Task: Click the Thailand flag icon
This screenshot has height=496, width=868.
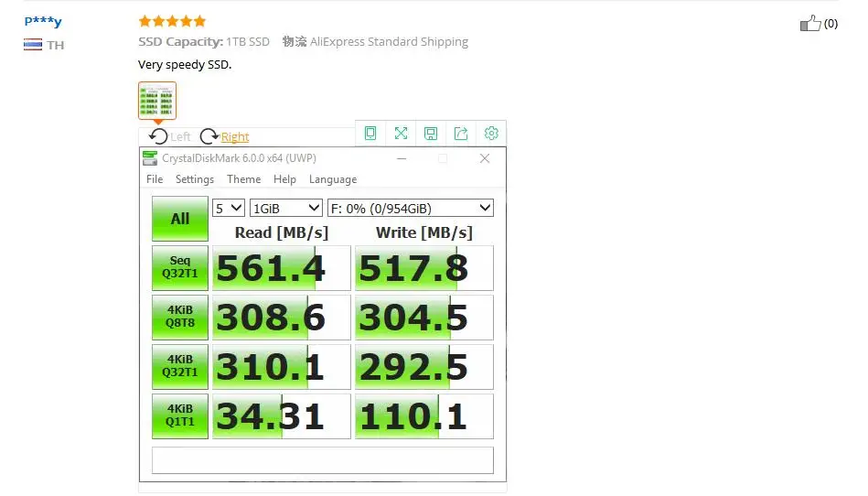Action: [33, 45]
